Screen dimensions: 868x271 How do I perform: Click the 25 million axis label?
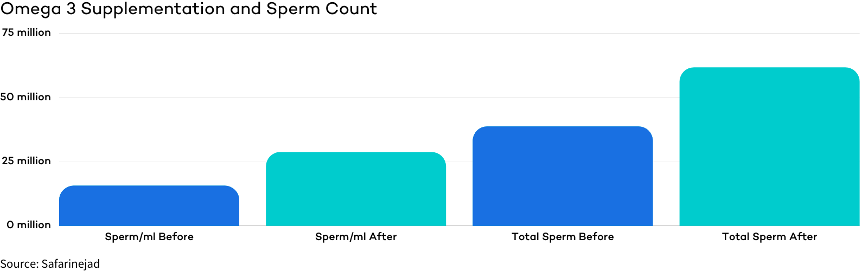tap(25, 161)
